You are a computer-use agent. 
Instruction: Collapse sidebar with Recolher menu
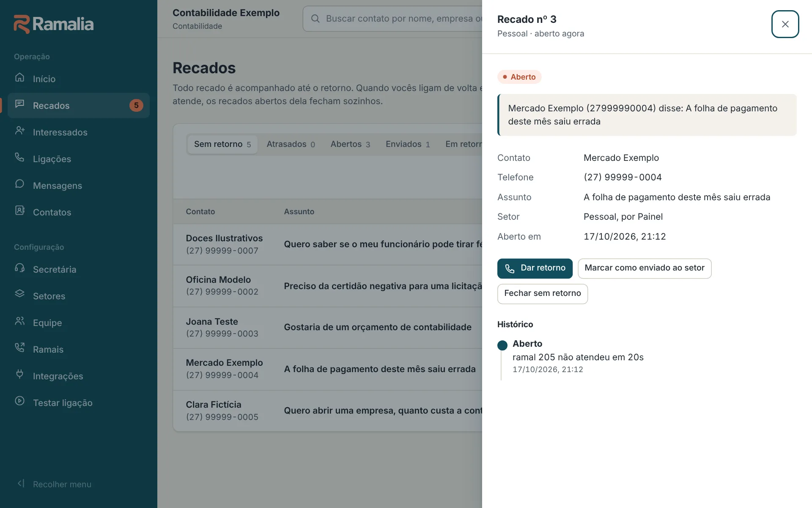tap(54, 484)
